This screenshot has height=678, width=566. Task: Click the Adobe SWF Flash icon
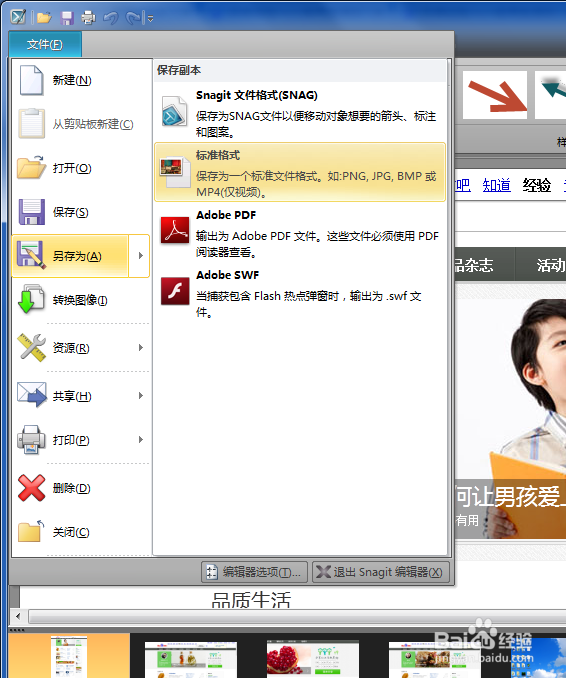(175, 291)
